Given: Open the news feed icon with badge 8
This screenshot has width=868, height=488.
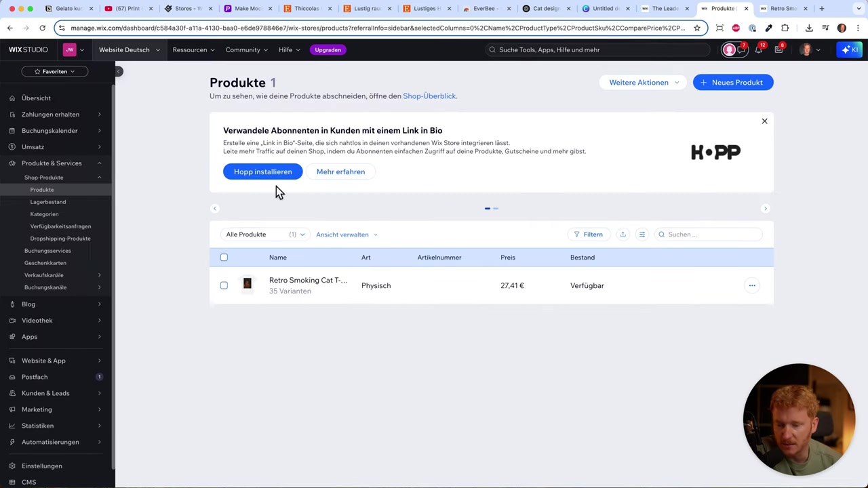Looking at the screenshot, I should (x=778, y=49).
